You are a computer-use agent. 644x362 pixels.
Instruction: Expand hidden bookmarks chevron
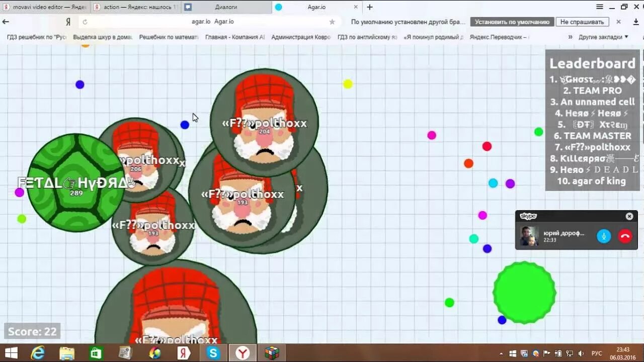tap(570, 37)
